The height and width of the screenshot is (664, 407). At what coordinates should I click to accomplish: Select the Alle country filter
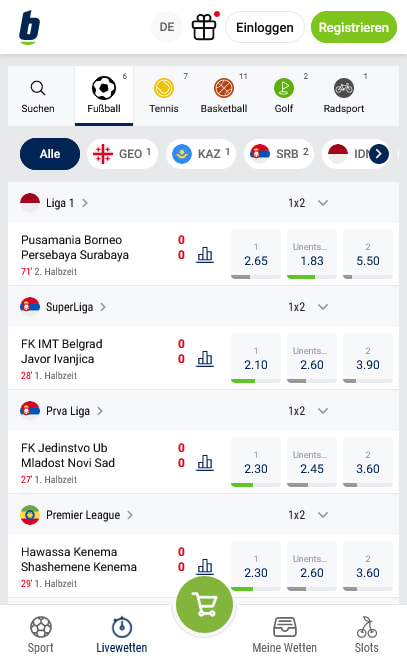(x=50, y=154)
